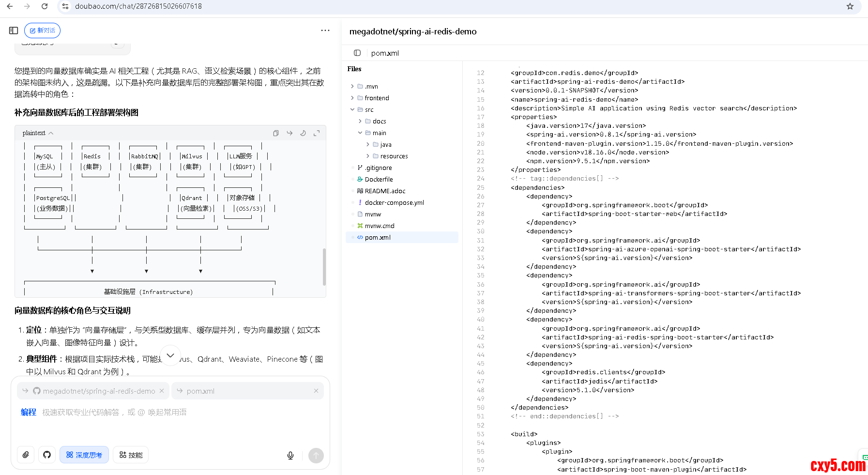Copy the plaintext code block
The image size is (868, 475).
coord(276,133)
